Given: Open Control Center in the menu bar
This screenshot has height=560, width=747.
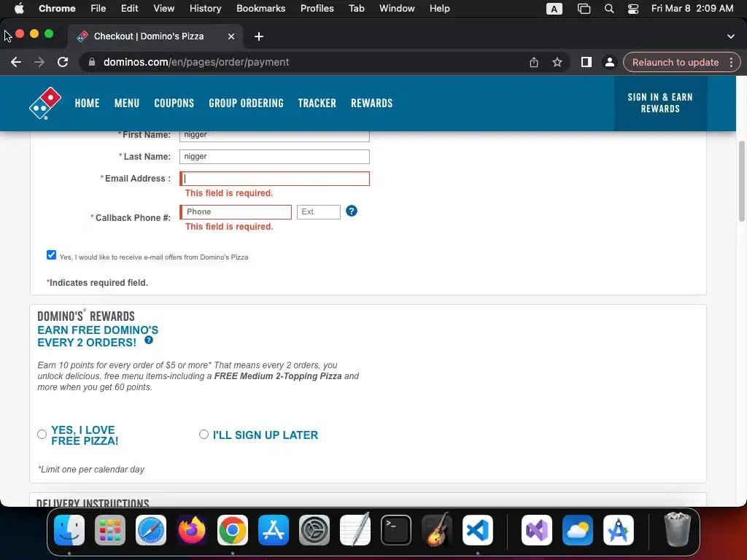Looking at the screenshot, I should [633, 9].
